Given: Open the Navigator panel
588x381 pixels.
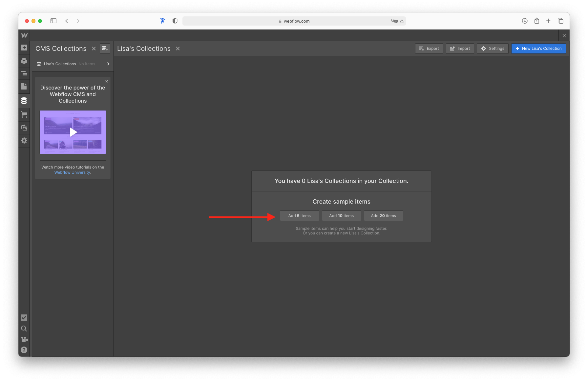Looking at the screenshot, I should 24,73.
